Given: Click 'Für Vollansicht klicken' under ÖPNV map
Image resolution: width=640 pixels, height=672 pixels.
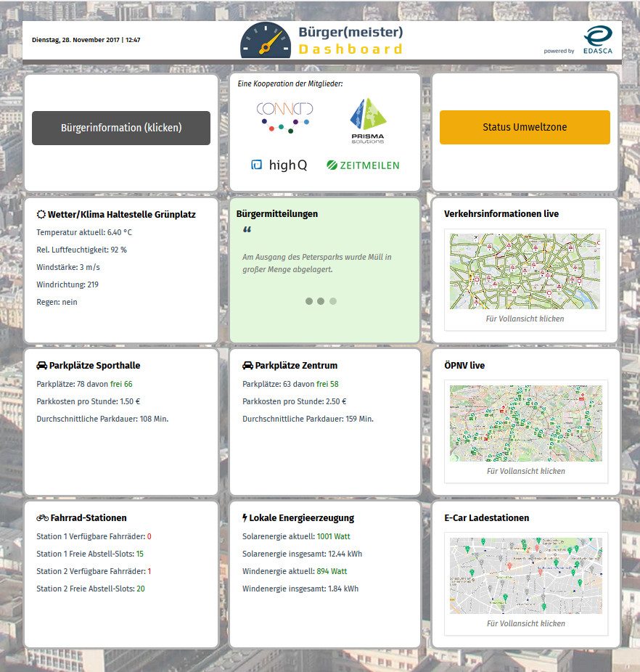Looking at the screenshot, I should point(525,471).
